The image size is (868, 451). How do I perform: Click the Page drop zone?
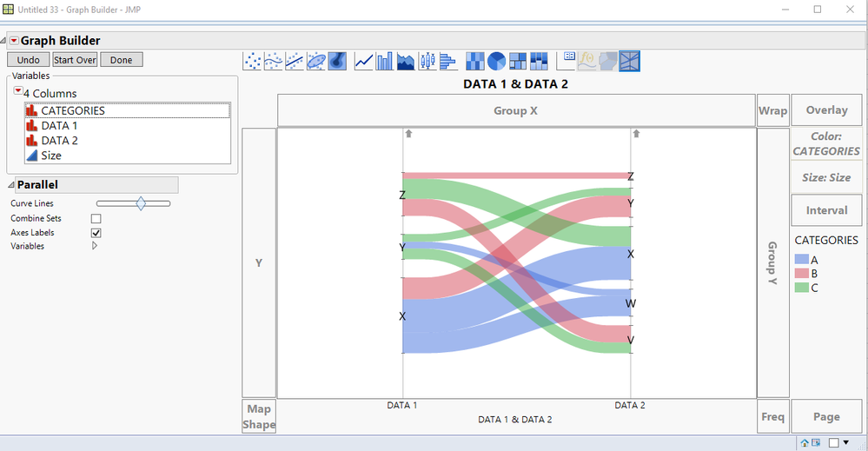click(x=826, y=417)
